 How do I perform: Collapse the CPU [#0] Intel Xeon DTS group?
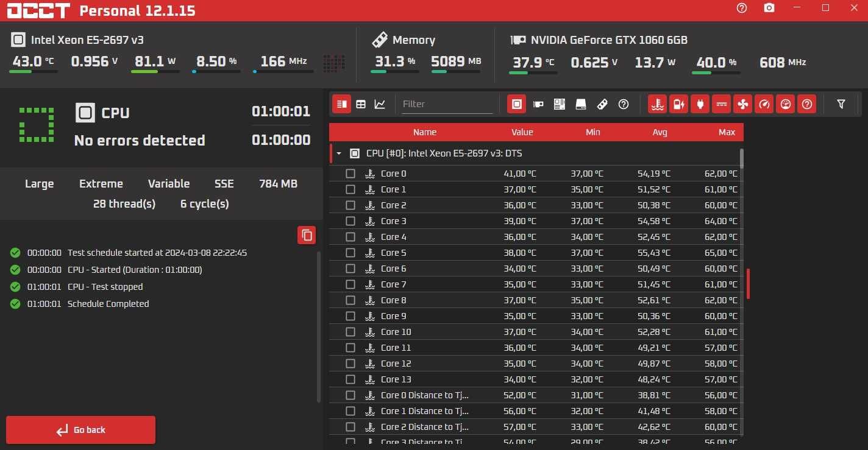339,153
